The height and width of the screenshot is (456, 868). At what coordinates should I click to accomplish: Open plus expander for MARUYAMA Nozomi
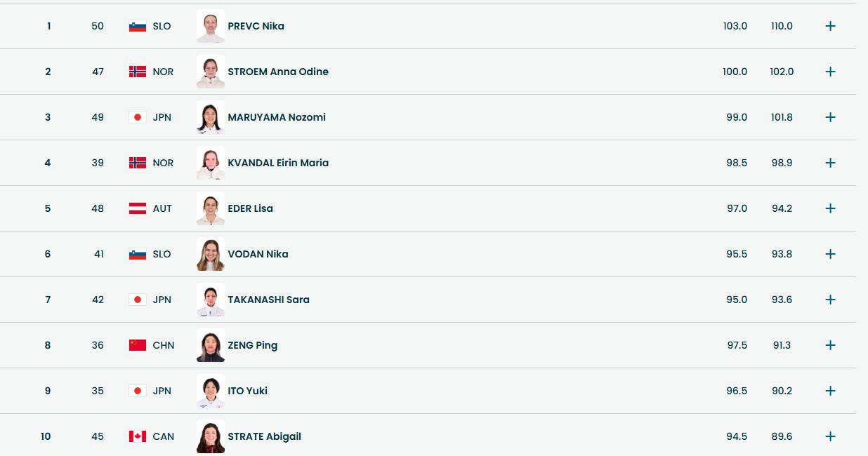pos(830,117)
